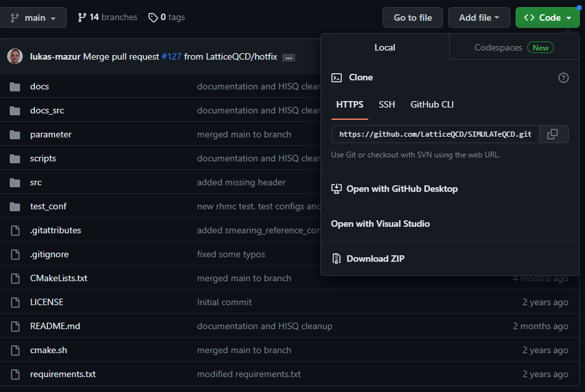This screenshot has height=392, width=585.
Task: Open 'added missing header' commit message
Action: [x=241, y=183]
